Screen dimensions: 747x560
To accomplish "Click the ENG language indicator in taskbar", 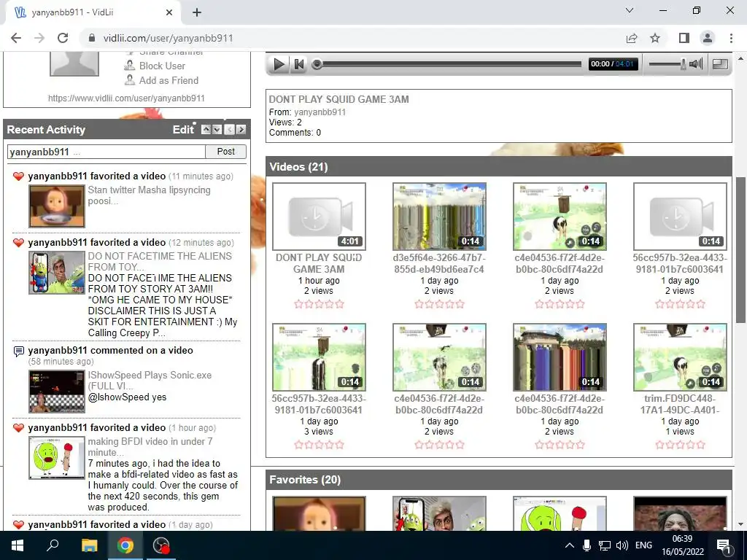I will point(643,545).
